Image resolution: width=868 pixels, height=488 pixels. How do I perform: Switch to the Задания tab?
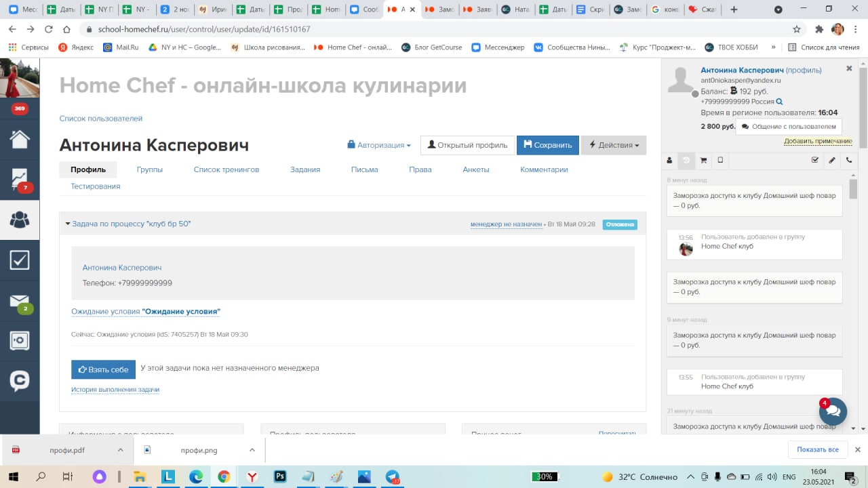coord(305,169)
